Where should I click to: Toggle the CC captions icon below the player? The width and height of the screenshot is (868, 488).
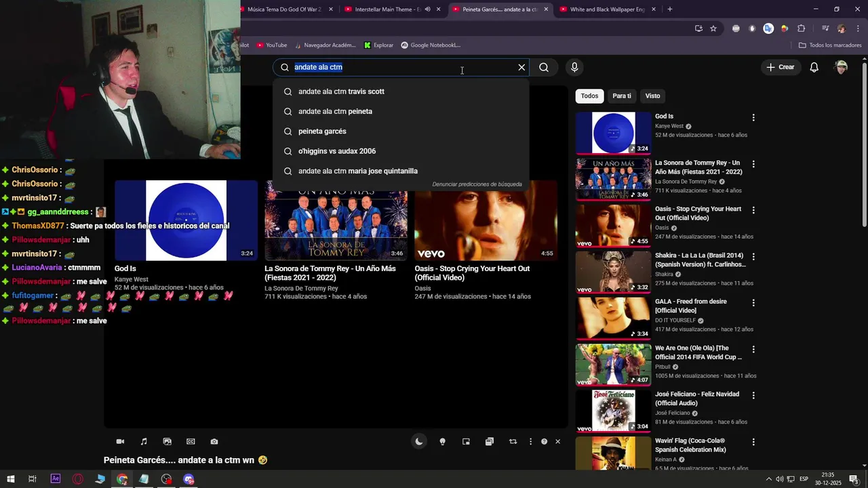point(191,442)
